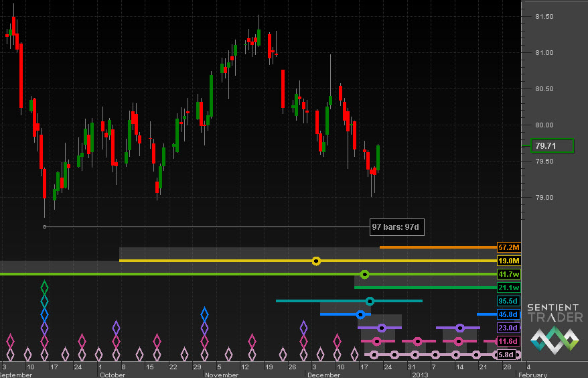Click the blue circle on the 45.8d line
588x378 pixels.
tap(360, 314)
